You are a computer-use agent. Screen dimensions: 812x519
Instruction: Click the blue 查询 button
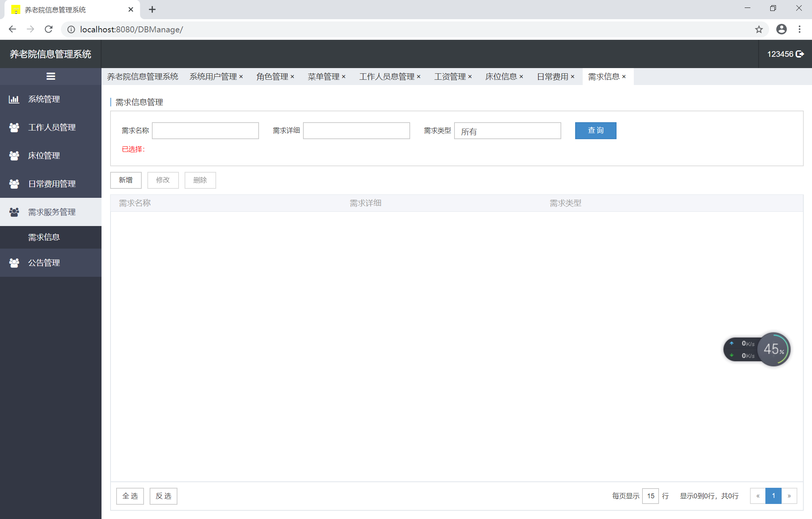595,131
